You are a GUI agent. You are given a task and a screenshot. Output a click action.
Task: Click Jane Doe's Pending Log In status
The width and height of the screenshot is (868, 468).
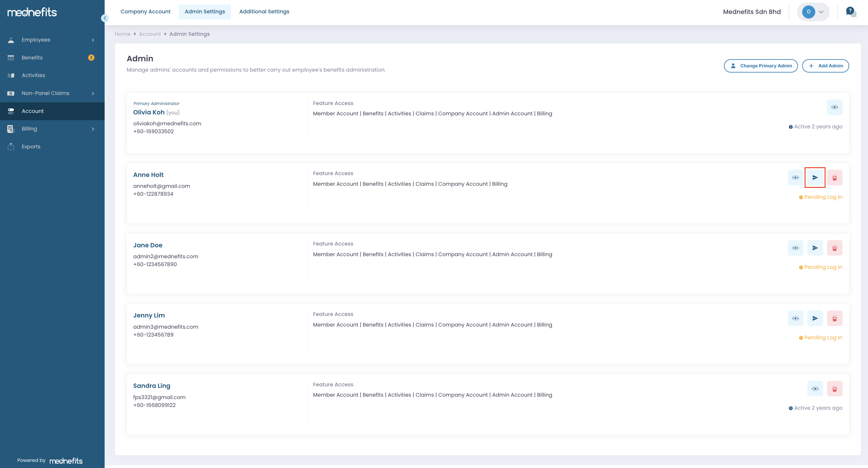(820, 267)
